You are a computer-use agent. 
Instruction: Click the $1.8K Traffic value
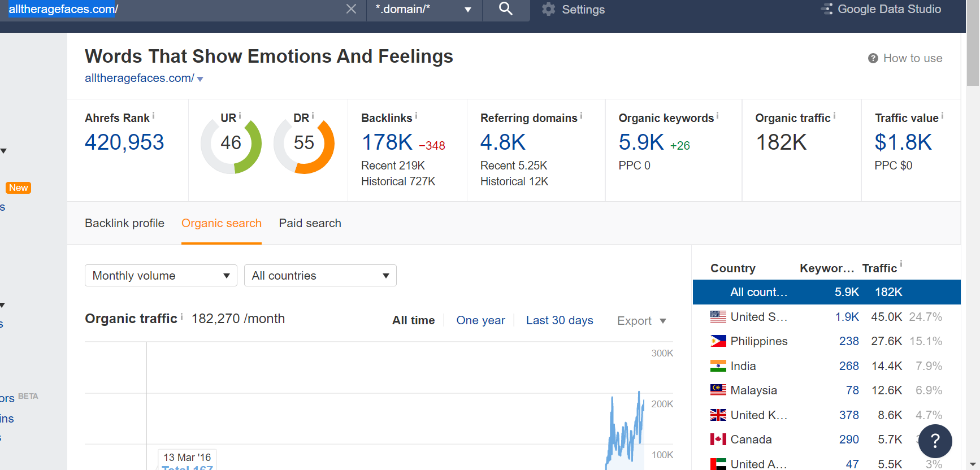click(903, 142)
